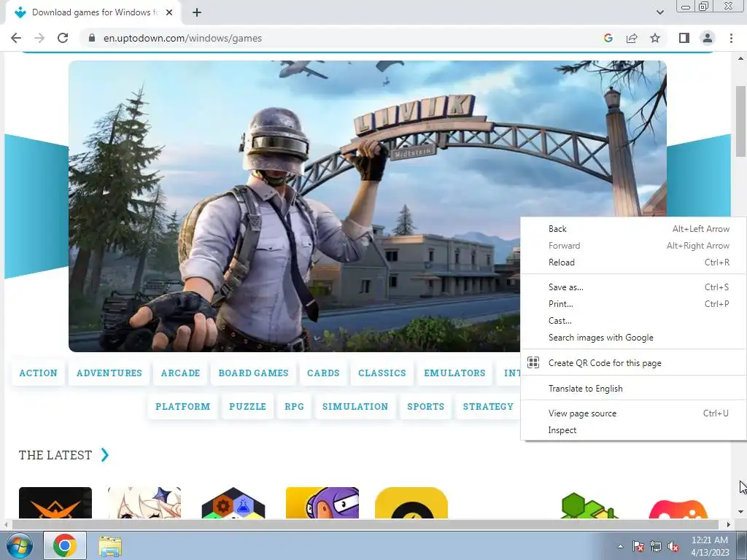This screenshot has height=560, width=747.
Task: Select Reload in the context menu
Action: tap(634, 262)
